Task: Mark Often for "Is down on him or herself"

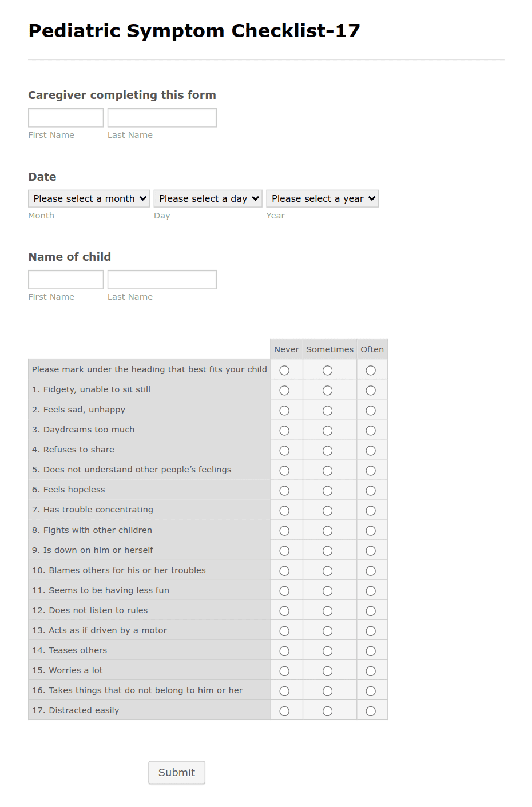Action: coord(371,550)
